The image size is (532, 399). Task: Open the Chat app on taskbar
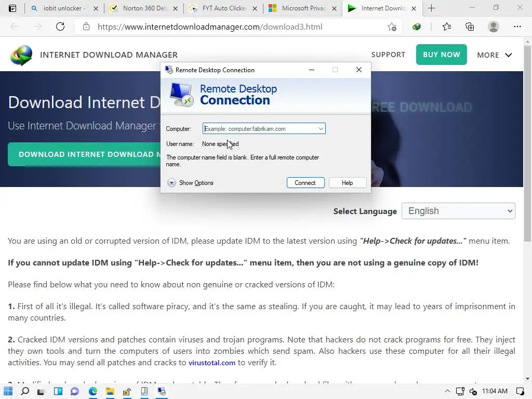pos(75,392)
